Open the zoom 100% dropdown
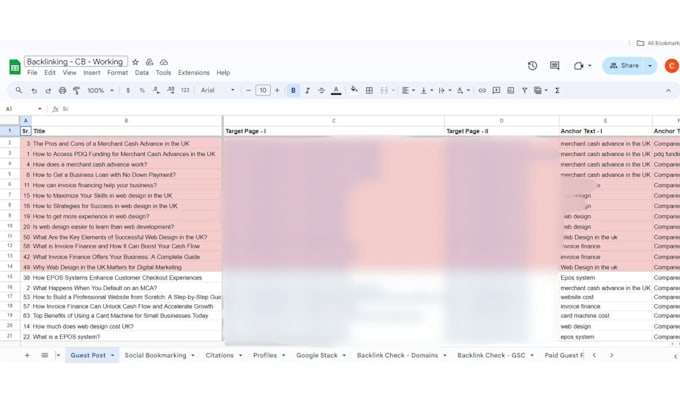Screen dimensions: 680x404 (101, 91)
